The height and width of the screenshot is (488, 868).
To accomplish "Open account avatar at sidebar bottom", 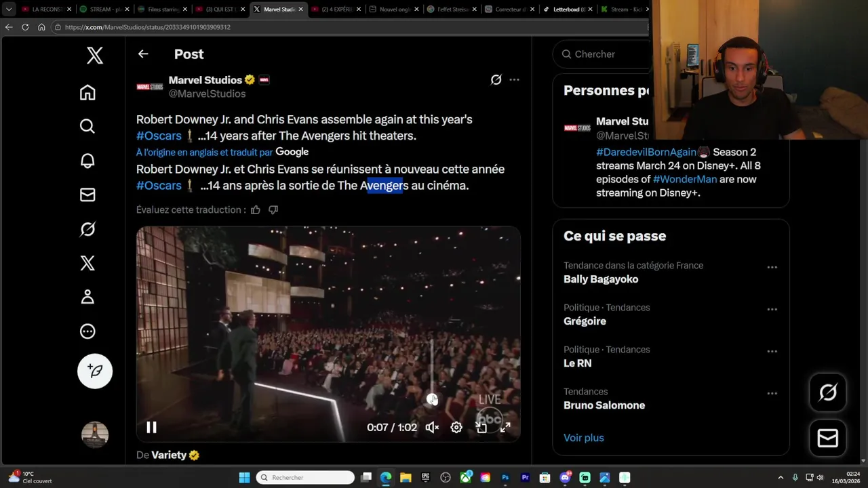I will (95, 434).
